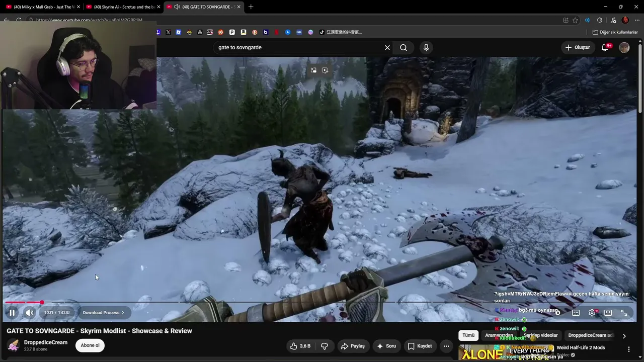
Task: Open the browser profile avatar
Action: [x=625, y=20]
